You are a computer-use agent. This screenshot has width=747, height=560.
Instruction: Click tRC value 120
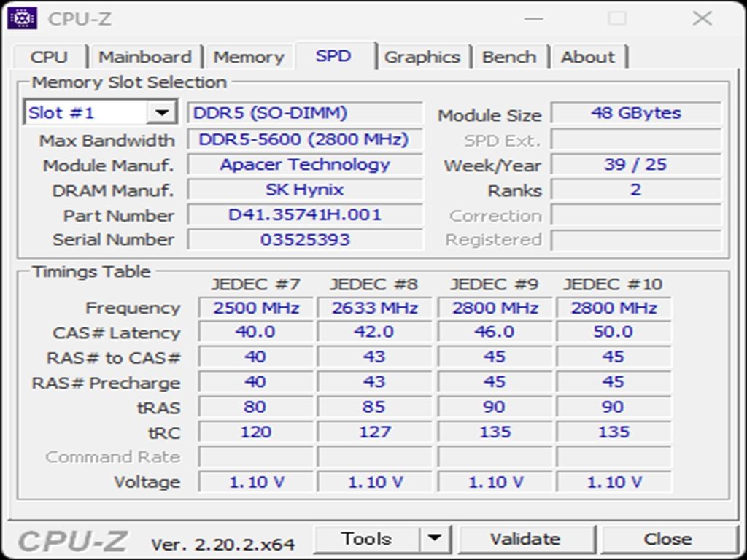(x=256, y=432)
